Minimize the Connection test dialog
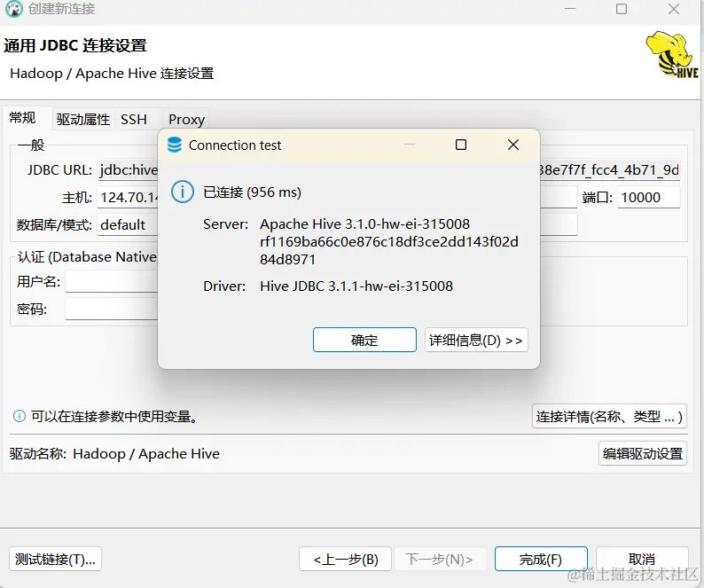This screenshot has height=588, width=704. pos(410,145)
